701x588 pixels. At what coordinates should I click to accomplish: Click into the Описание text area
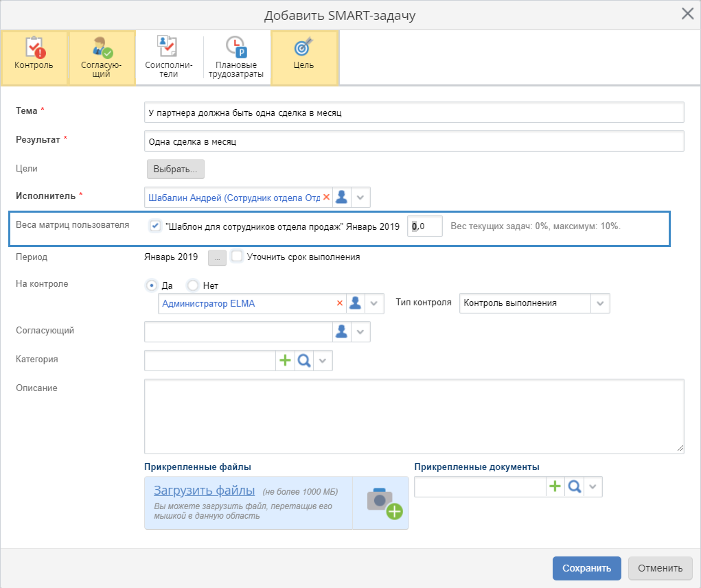[414, 416]
